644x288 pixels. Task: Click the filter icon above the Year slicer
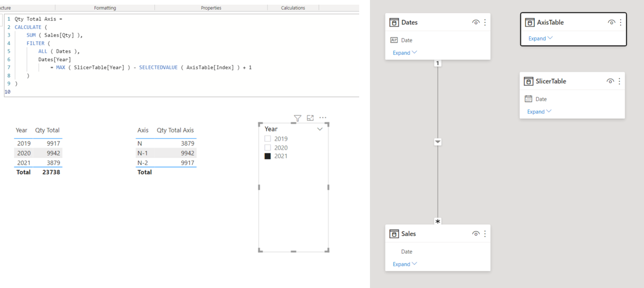pos(297,118)
